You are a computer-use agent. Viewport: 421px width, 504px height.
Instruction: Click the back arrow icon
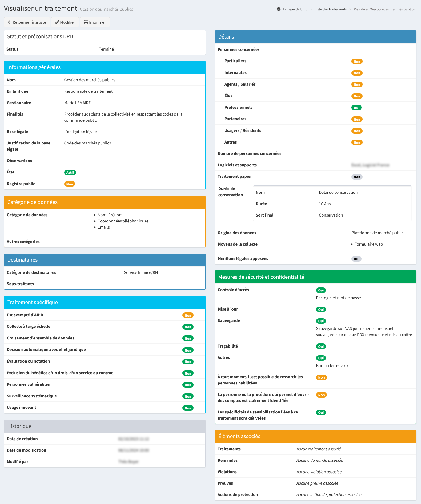10,22
